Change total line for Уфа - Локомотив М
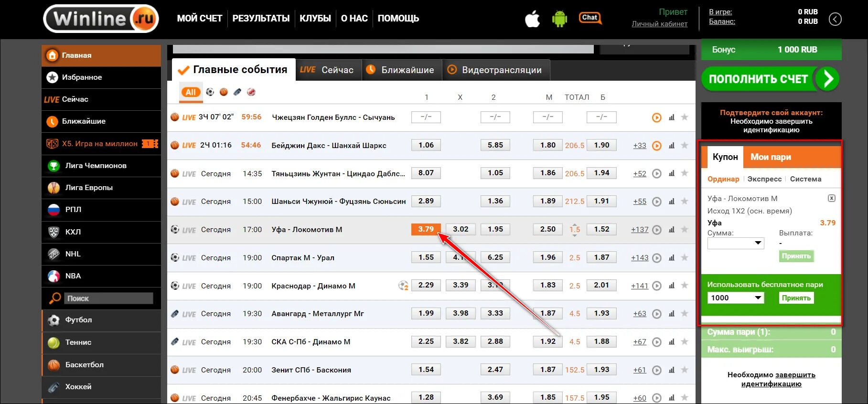868x404 pixels. point(575,230)
